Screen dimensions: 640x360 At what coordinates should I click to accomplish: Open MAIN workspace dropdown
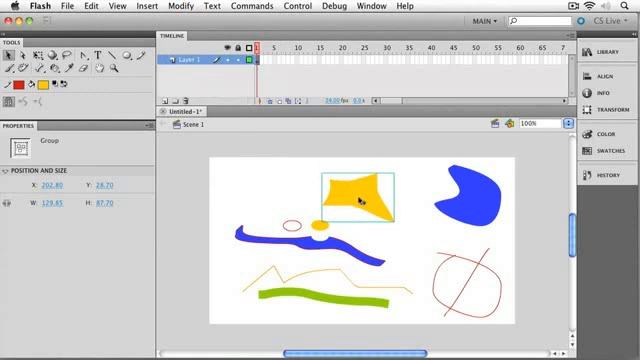pyautogui.click(x=485, y=21)
